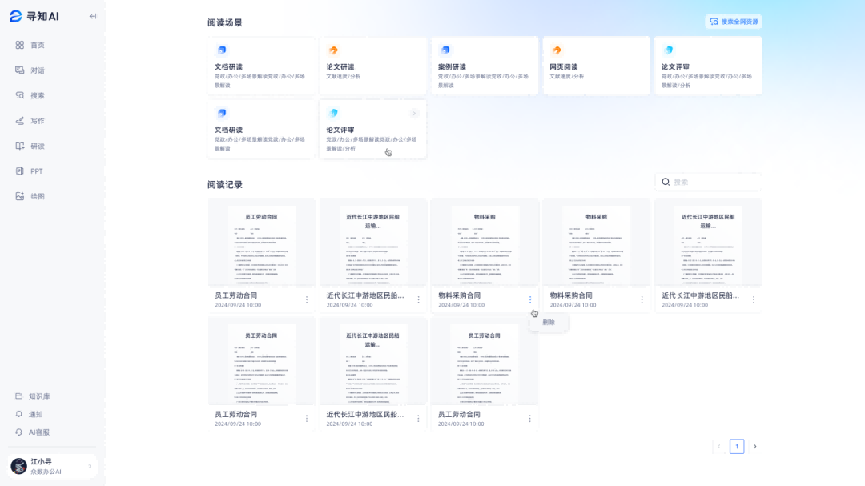Select 研读 in the sidebar menu
This screenshot has width=865, height=486.
37,146
